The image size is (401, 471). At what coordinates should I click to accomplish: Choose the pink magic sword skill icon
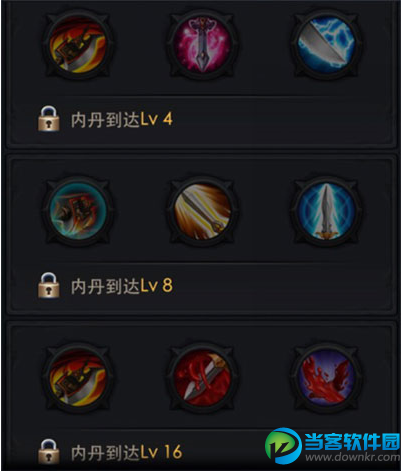click(202, 44)
